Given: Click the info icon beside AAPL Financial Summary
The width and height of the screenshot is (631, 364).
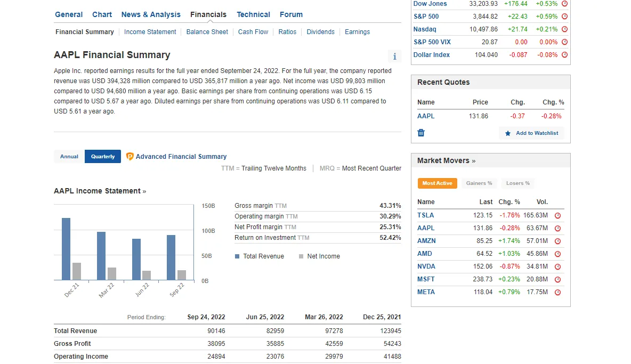Looking at the screenshot, I should 394,56.
